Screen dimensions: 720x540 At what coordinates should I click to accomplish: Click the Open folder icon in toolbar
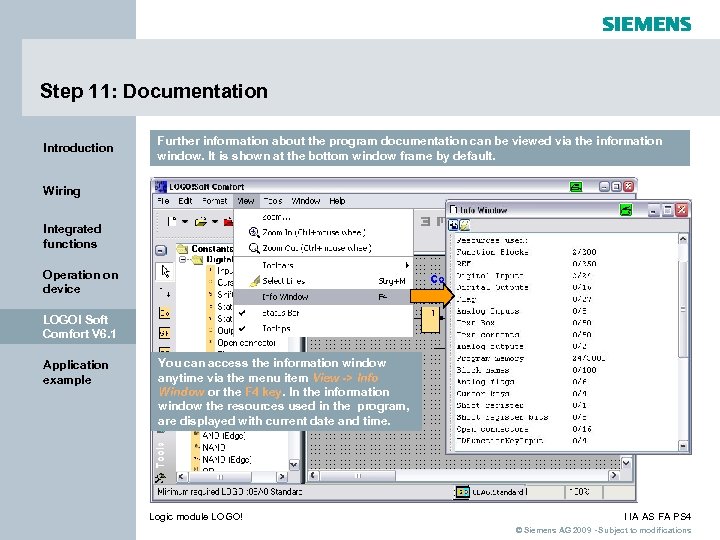tap(201, 222)
